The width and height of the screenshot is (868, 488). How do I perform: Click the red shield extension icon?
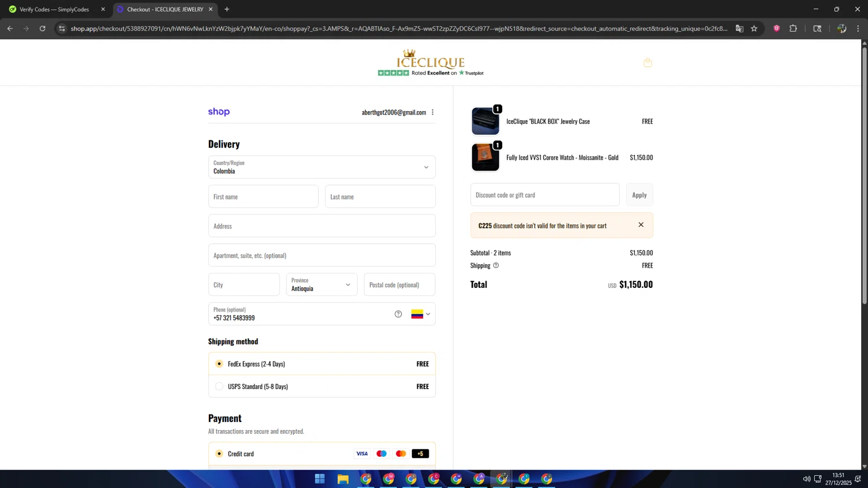(777, 28)
